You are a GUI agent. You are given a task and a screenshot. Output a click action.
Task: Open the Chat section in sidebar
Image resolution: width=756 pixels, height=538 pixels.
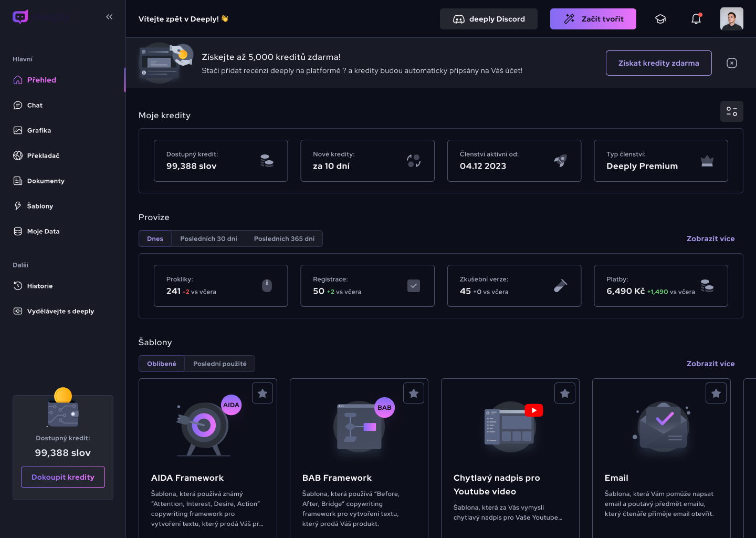[35, 105]
